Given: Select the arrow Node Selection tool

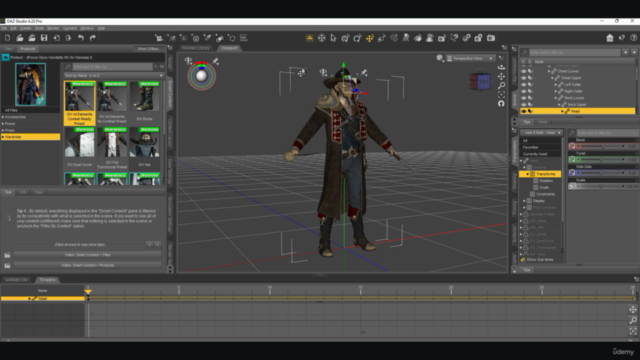Looking at the screenshot, I should 333,38.
